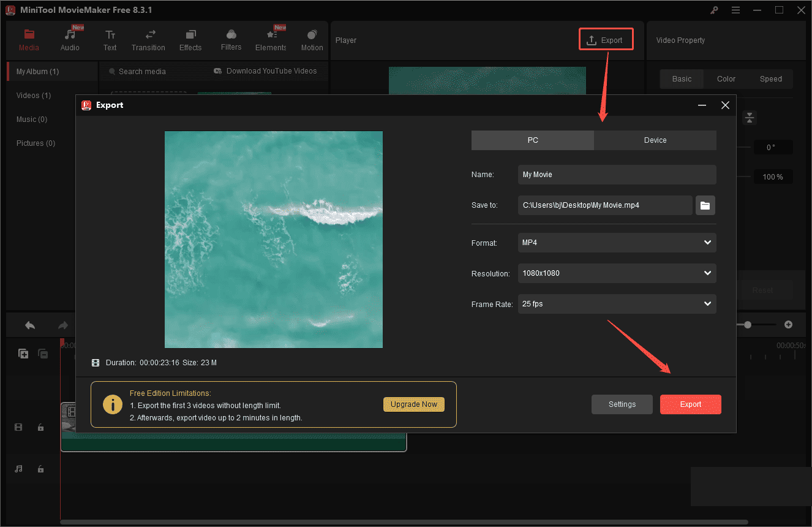This screenshot has width=812, height=527.
Task: Open the Audio library panel
Action: click(x=69, y=39)
